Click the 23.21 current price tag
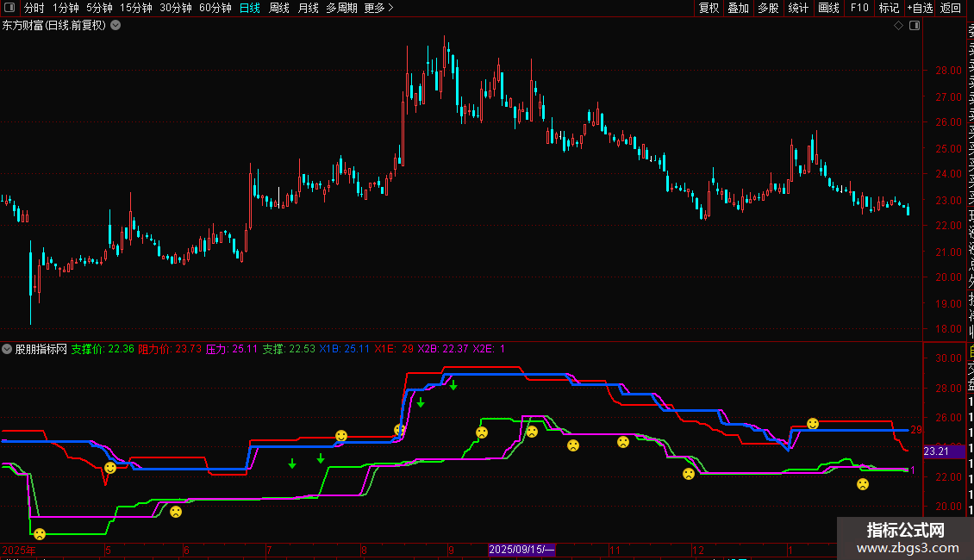Image resolution: width=974 pixels, height=560 pixels. point(944,451)
